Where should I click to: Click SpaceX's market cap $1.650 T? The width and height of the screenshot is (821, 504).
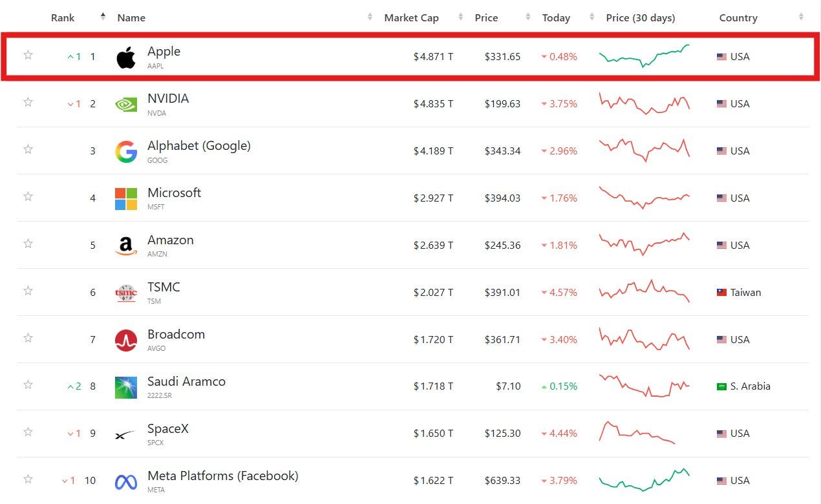pos(433,434)
